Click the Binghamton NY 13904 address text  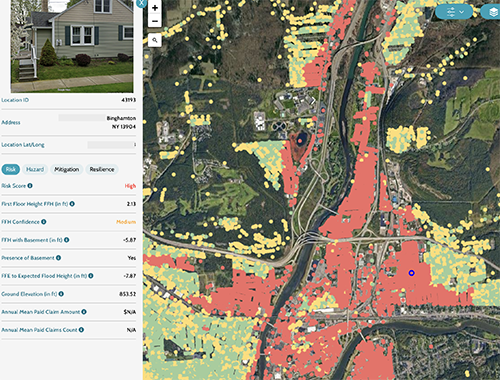[x=121, y=122]
